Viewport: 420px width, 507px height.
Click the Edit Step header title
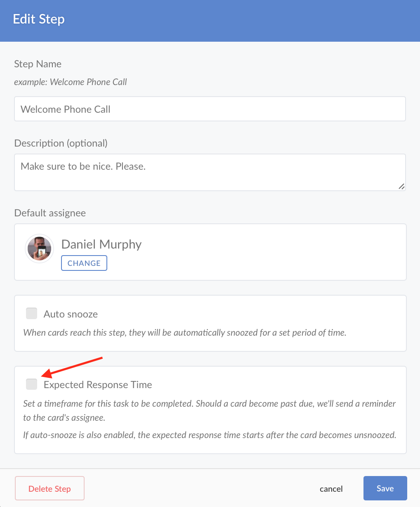[x=39, y=19]
